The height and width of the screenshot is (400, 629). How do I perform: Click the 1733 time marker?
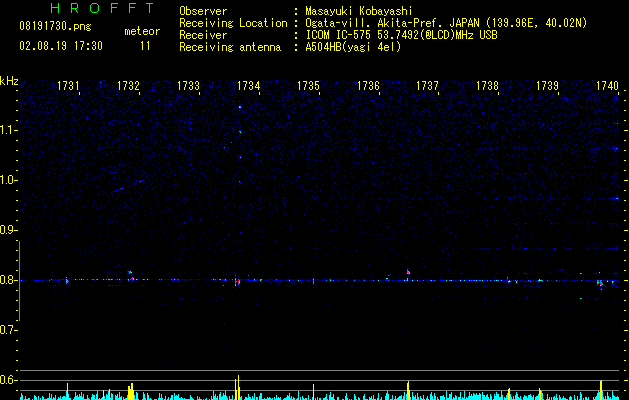click(188, 86)
